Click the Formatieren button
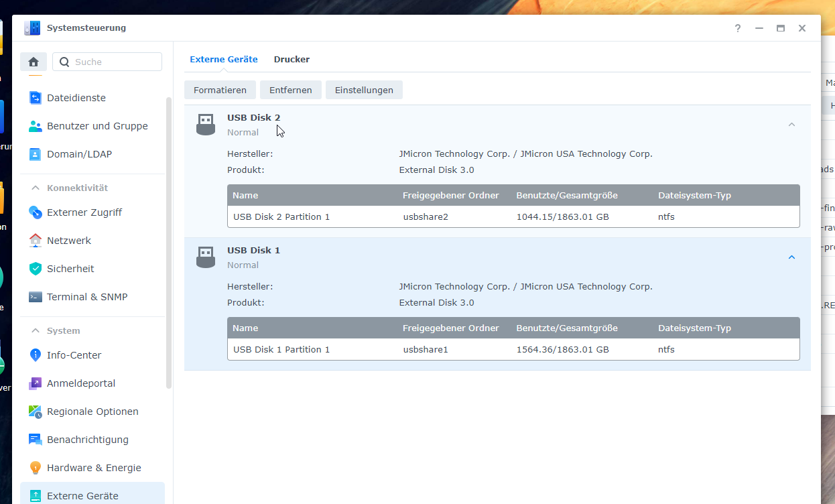 (x=220, y=90)
